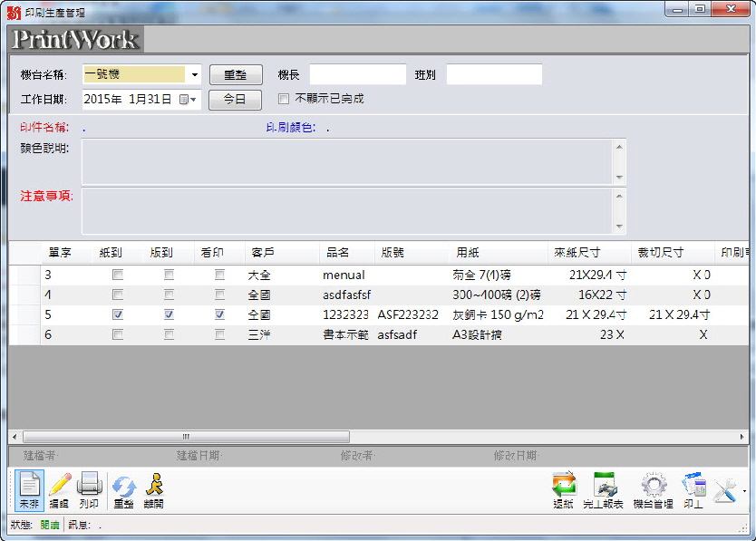Click the up arrow in 注意事項 scrollbar
The image size is (756, 541).
619,197
